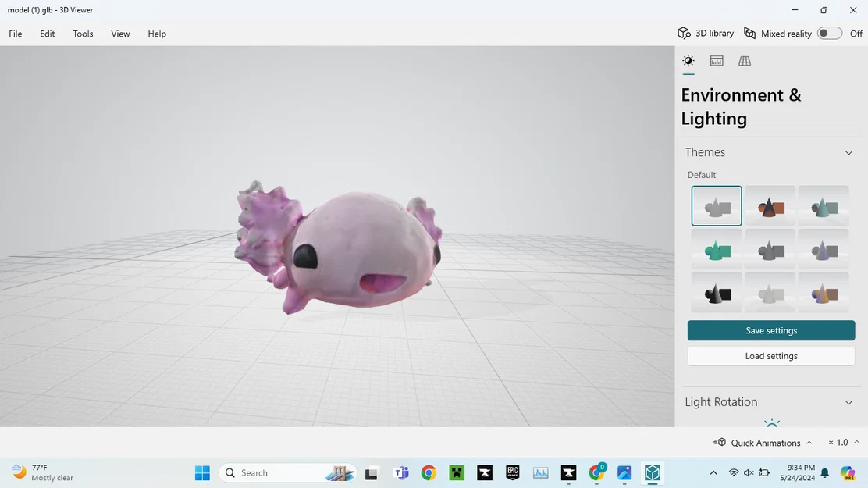Open the Environment & Lighting tab icon
The height and width of the screenshot is (488, 868).
688,61
